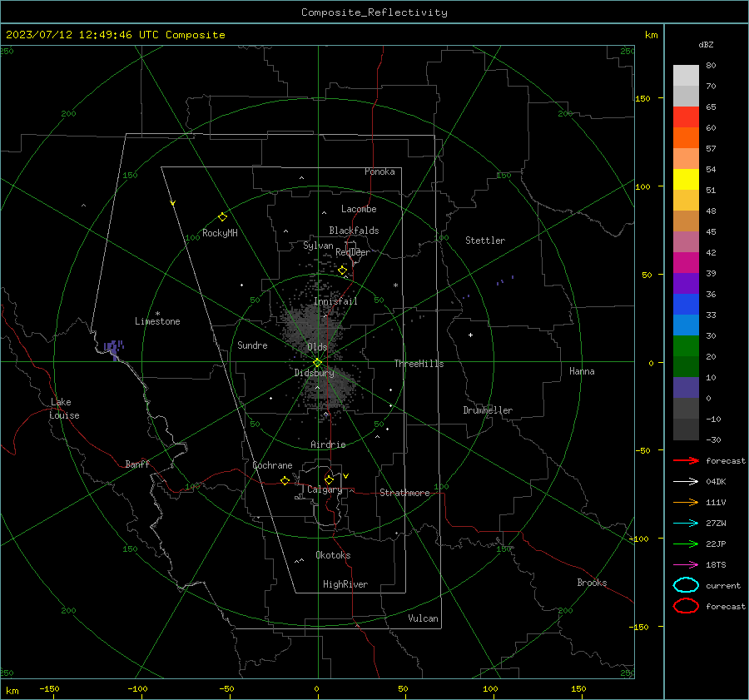749x700 pixels.
Task: Select the ThreeHills label
Action: point(419,364)
